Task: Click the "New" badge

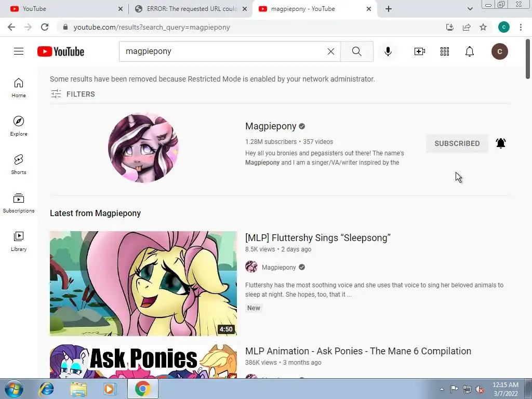Action: 254,308
